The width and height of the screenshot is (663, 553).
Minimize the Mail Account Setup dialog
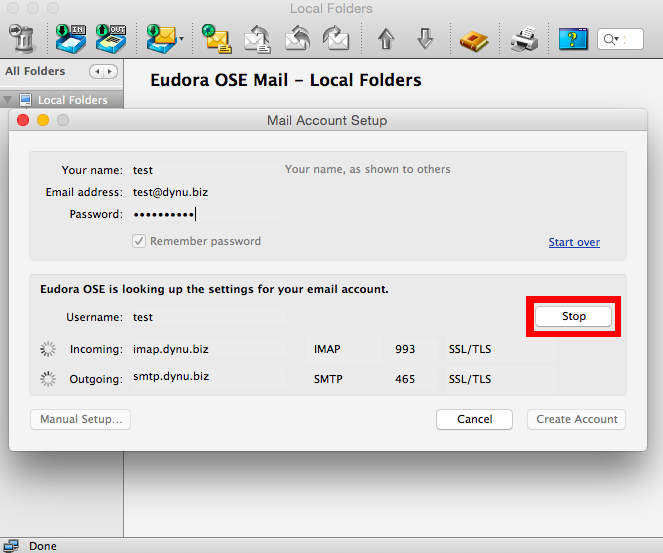43,120
